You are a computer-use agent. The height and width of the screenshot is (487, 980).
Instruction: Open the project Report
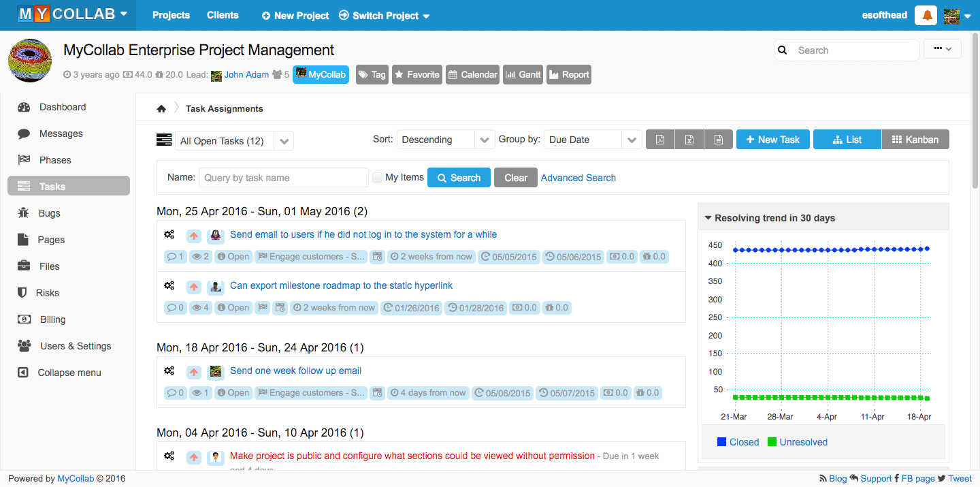tap(569, 75)
